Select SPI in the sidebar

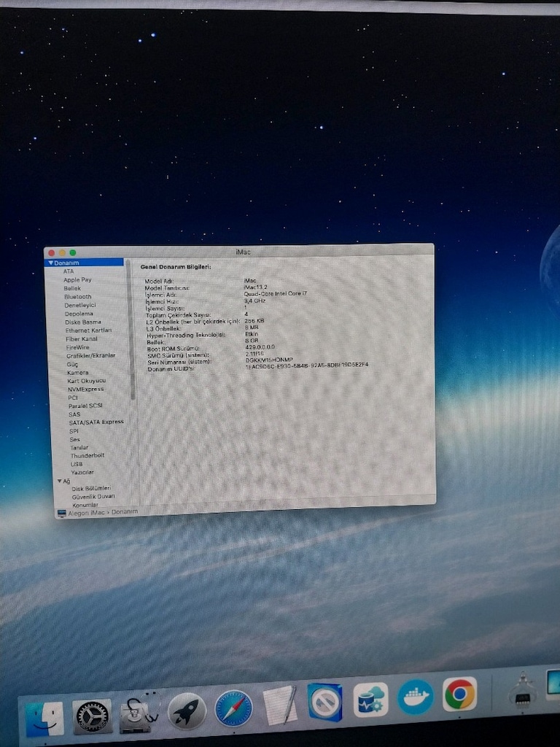(74, 430)
